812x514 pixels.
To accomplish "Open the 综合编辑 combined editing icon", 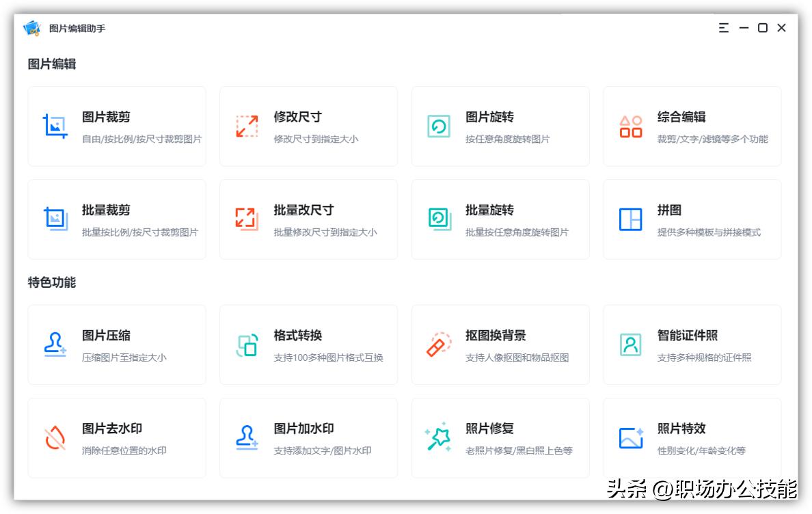I will coord(631,125).
